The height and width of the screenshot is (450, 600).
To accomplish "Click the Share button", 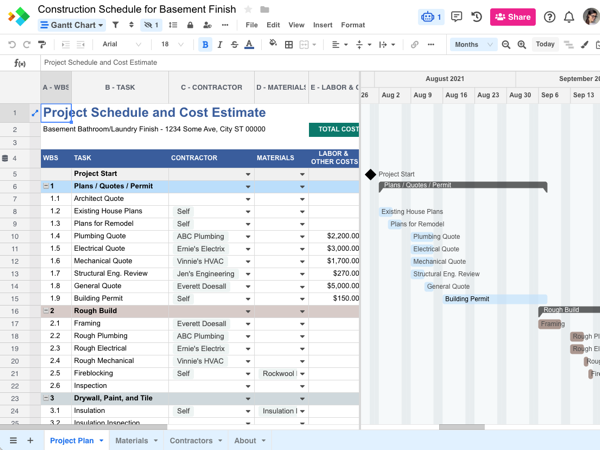I will (513, 17).
